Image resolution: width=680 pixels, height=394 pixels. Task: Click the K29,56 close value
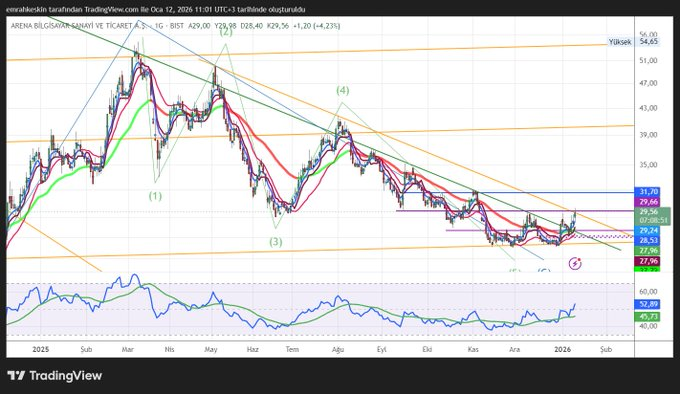tap(278, 26)
